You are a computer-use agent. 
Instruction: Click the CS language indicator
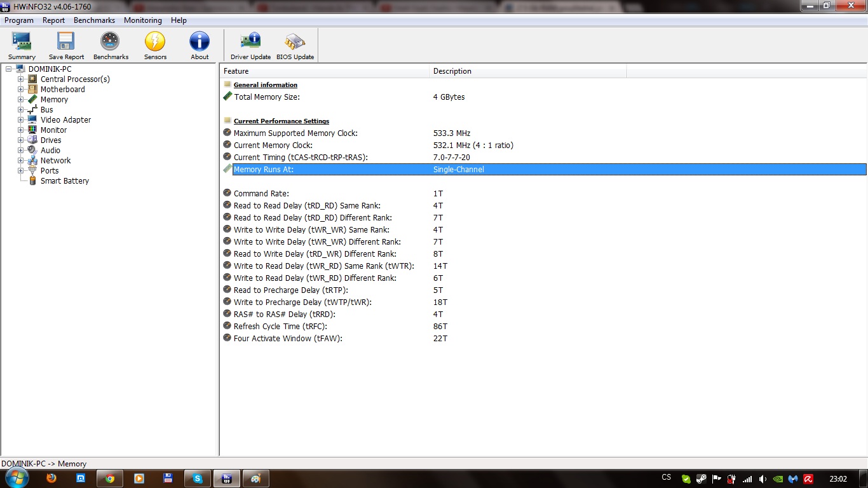pyautogui.click(x=666, y=478)
